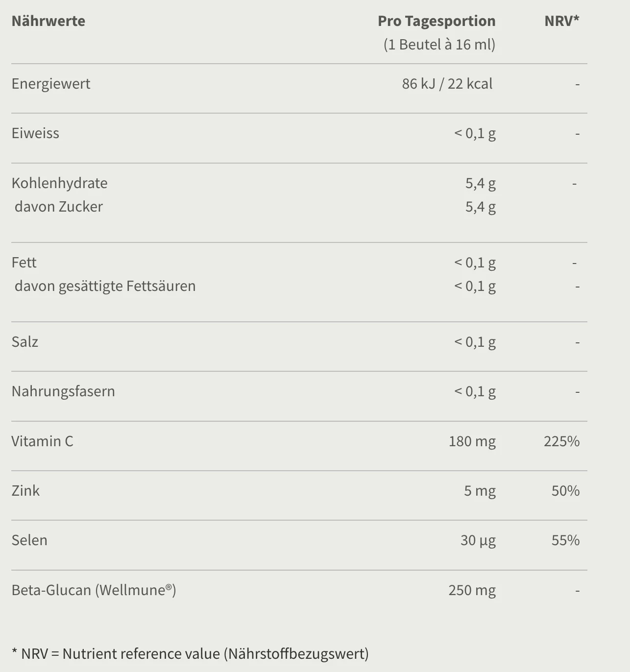Click the Selen row label

click(29, 540)
